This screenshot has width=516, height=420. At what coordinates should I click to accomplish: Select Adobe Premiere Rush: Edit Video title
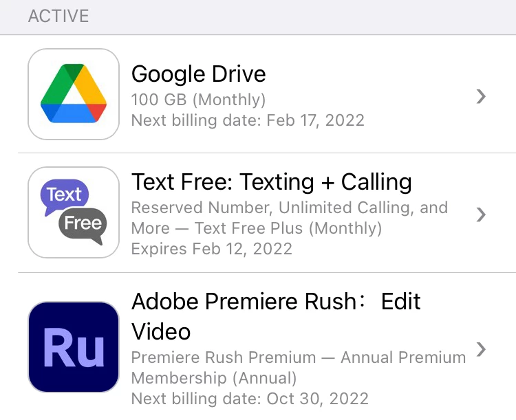(x=276, y=316)
